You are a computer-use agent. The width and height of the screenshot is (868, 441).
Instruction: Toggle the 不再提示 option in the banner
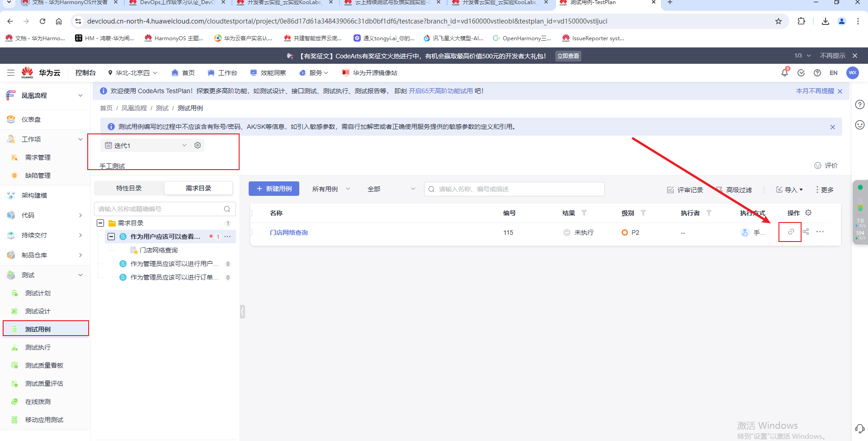(x=832, y=55)
